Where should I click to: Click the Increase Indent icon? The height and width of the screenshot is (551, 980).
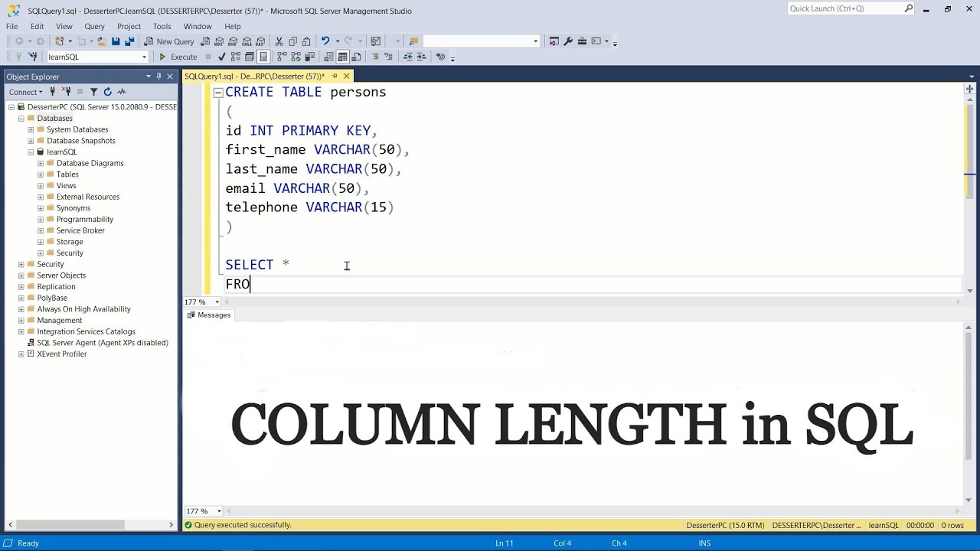422,57
